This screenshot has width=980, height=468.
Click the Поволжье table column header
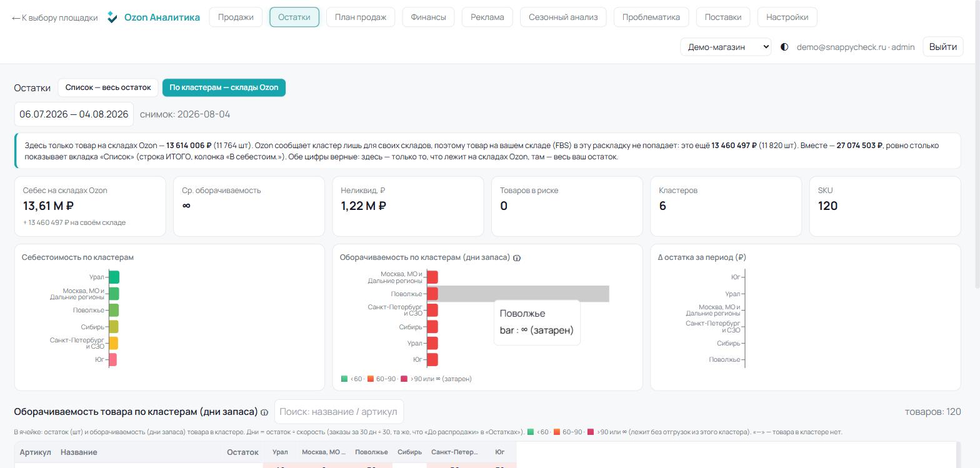371,452
